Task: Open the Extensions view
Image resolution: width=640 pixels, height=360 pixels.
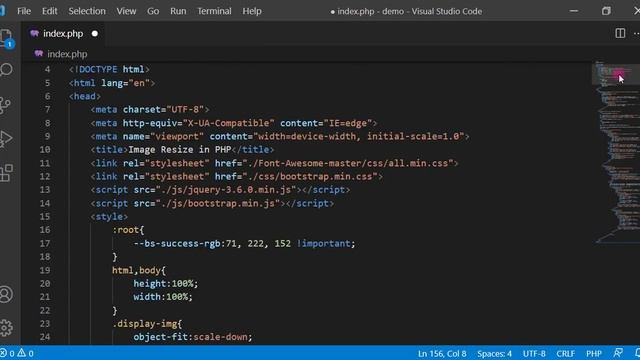Action: point(6,173)
